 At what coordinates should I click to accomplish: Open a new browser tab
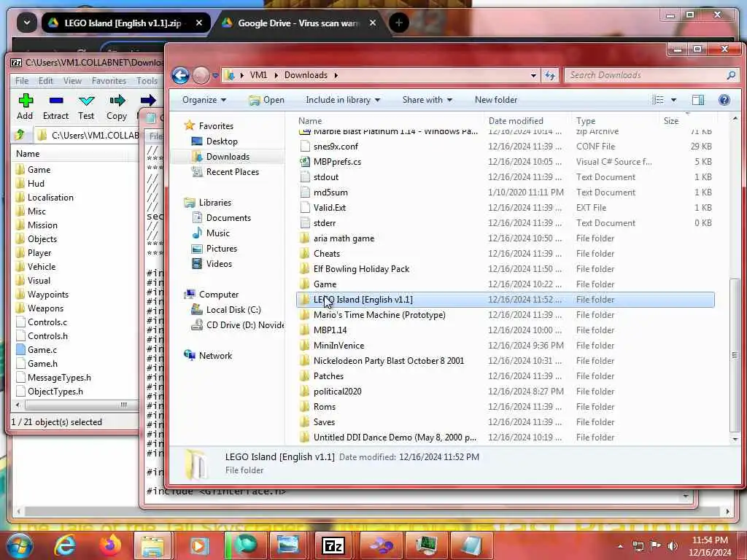click(x=399, y=23)
